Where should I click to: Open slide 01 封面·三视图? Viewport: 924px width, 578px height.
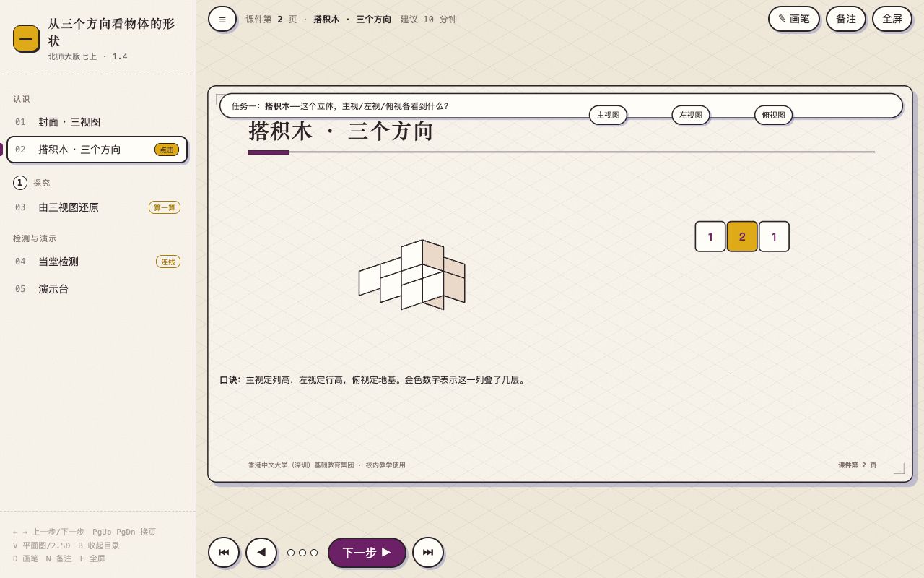97,122
